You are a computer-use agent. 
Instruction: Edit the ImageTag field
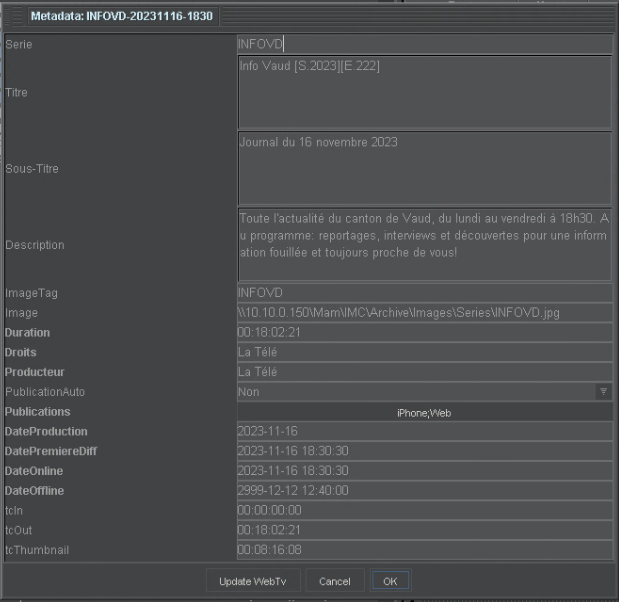424,293
